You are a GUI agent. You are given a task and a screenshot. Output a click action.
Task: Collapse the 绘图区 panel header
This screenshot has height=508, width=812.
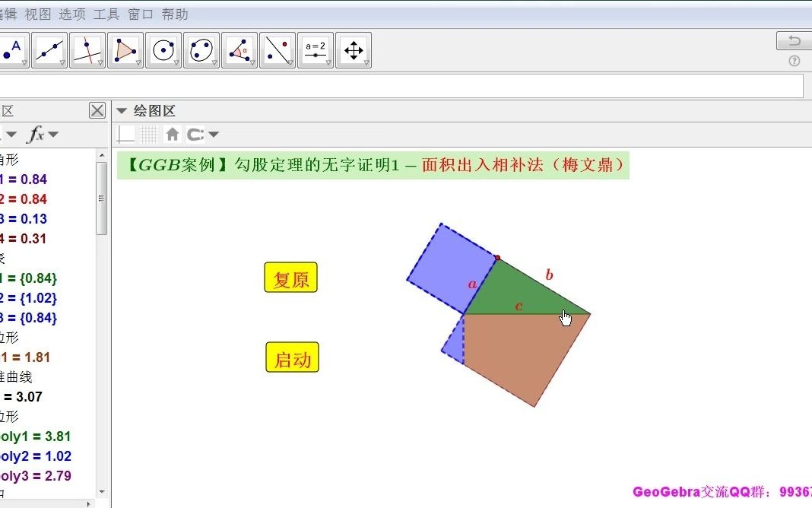122,110
